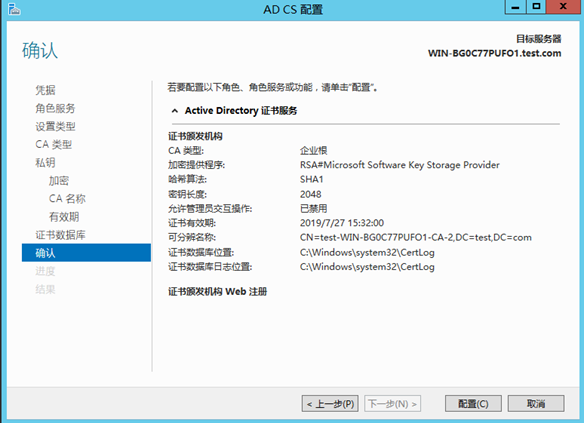Select the CA 名称 sub-step
Image resolution: width=584 pixels, height=423 pixels.
[67, 198]
